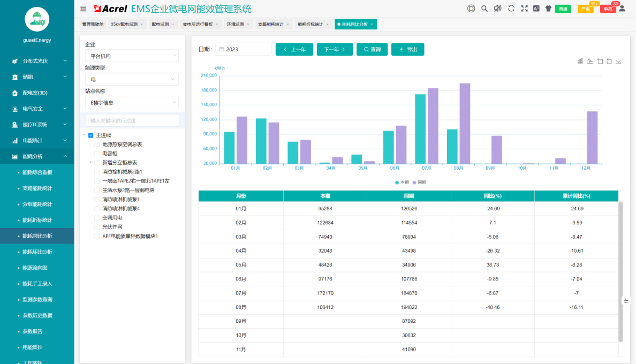
Task: Toggle the 同期 purple legend swatch
Action: pyautogui.click(x=414, y=183)
